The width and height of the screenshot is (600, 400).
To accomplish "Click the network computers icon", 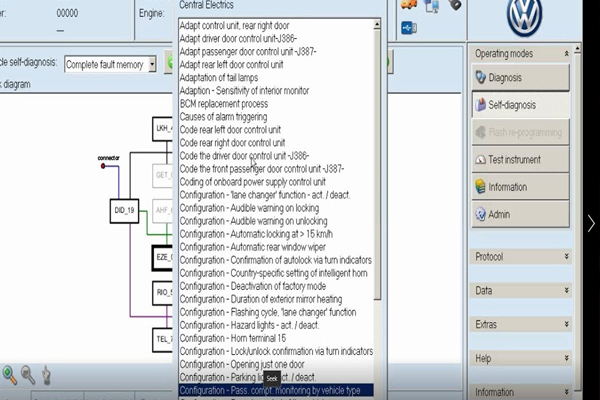I will 433,7.
